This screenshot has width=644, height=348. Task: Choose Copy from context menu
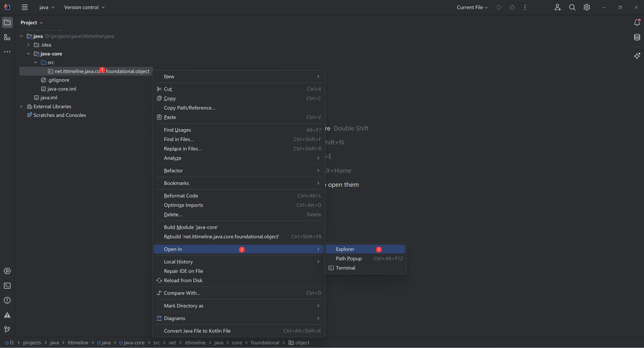[x=238, y=98]
